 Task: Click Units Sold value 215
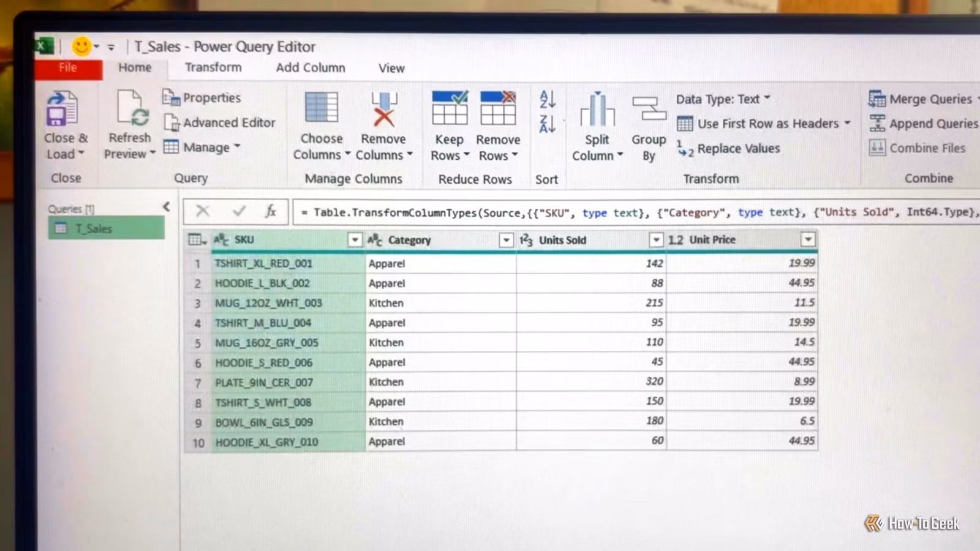tap(591, 302)
